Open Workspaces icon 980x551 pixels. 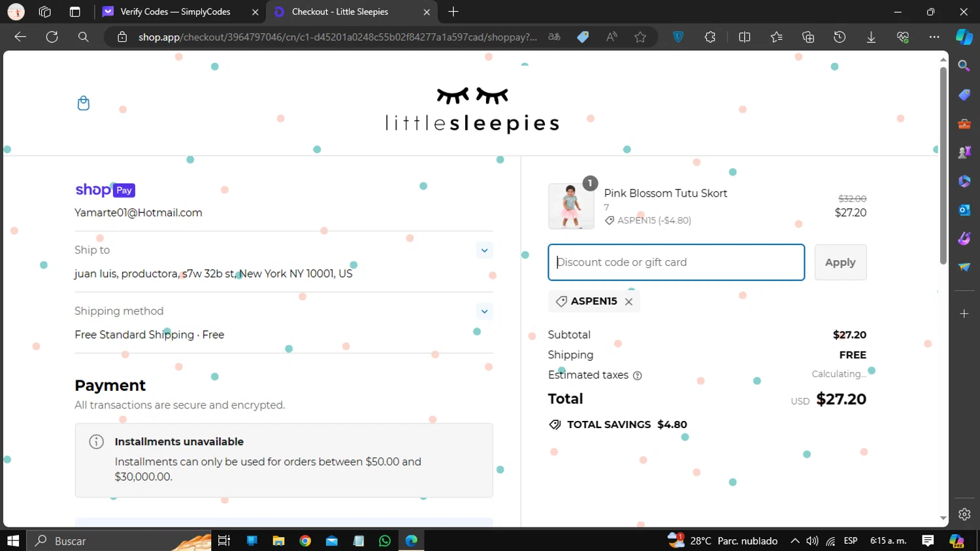point(44,12)
